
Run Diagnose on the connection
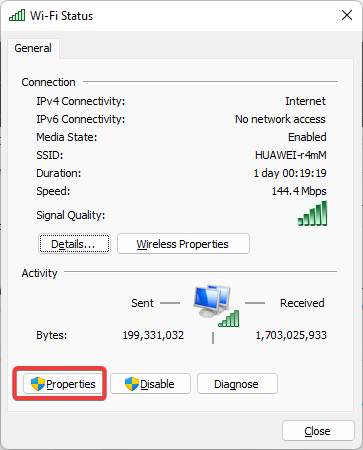tap(237, 384)
